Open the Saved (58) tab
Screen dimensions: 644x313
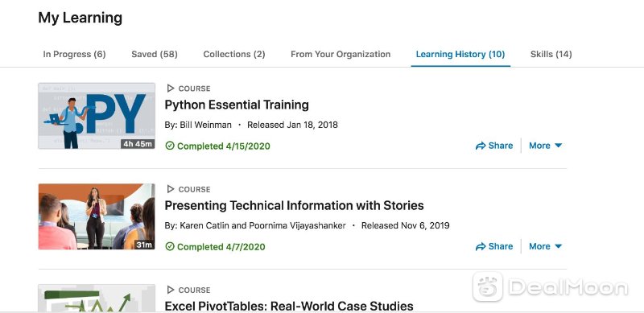[x=155, y=54]
